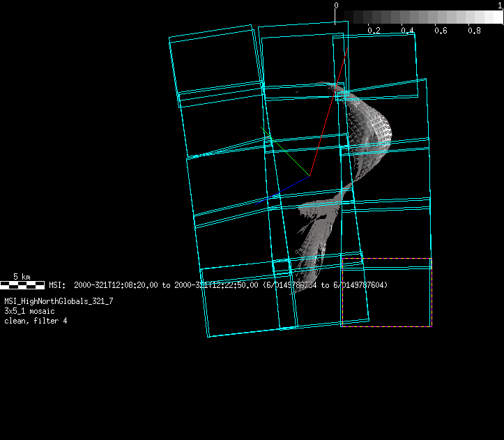504x440 pixels.
Task: Click the "3x5_1 mosaic" text
Action: coord(29,311)
